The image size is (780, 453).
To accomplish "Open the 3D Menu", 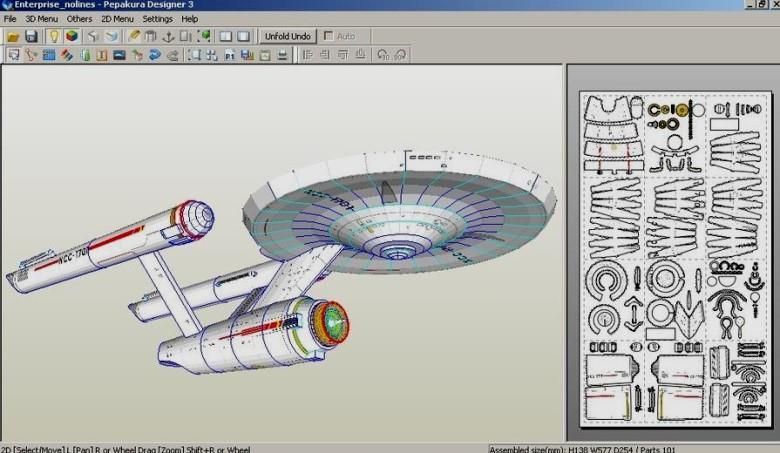I will (41, 19).
